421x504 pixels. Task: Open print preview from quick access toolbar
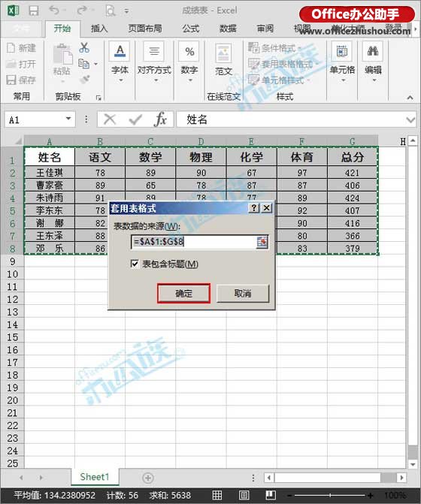click(x=111, y=11)
